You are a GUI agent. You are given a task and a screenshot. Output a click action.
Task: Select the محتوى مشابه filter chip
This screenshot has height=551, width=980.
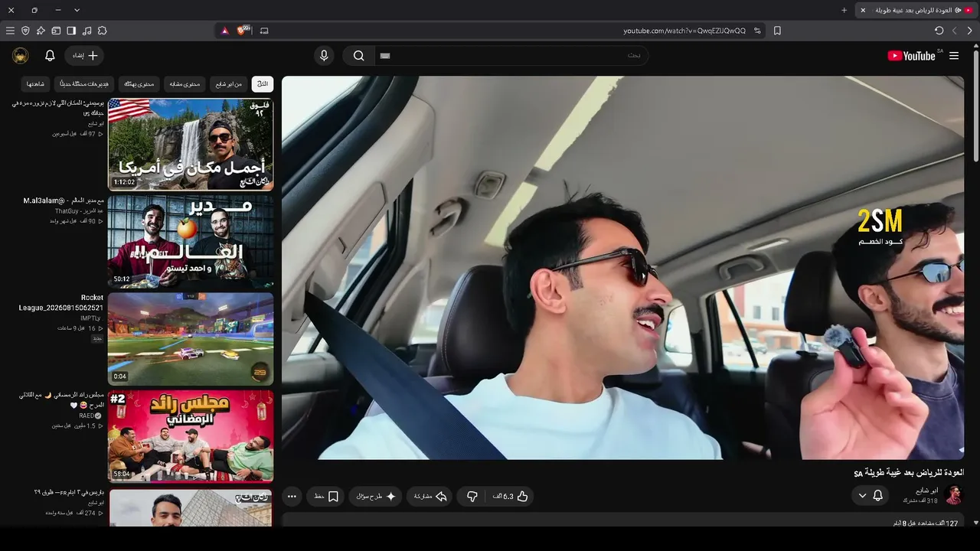pyautogui.click(x=185, y=83)
